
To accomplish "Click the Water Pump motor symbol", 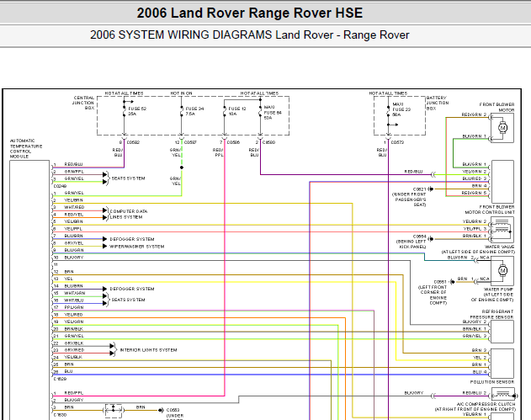I will (x=502, y=271).
